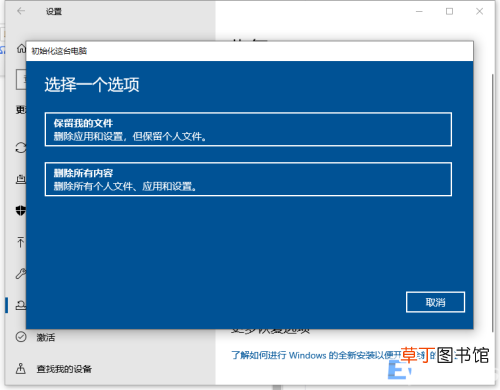The image size is (500, 390).
Task: Click the delivery optimization icon in sidebar
Action: (21, 179)
